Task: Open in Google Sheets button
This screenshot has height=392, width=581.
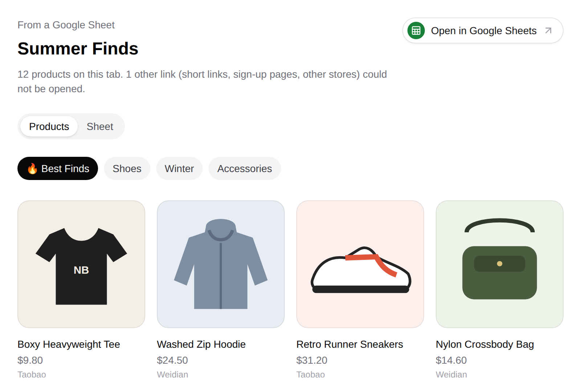Action: click(x=483, y=30)
